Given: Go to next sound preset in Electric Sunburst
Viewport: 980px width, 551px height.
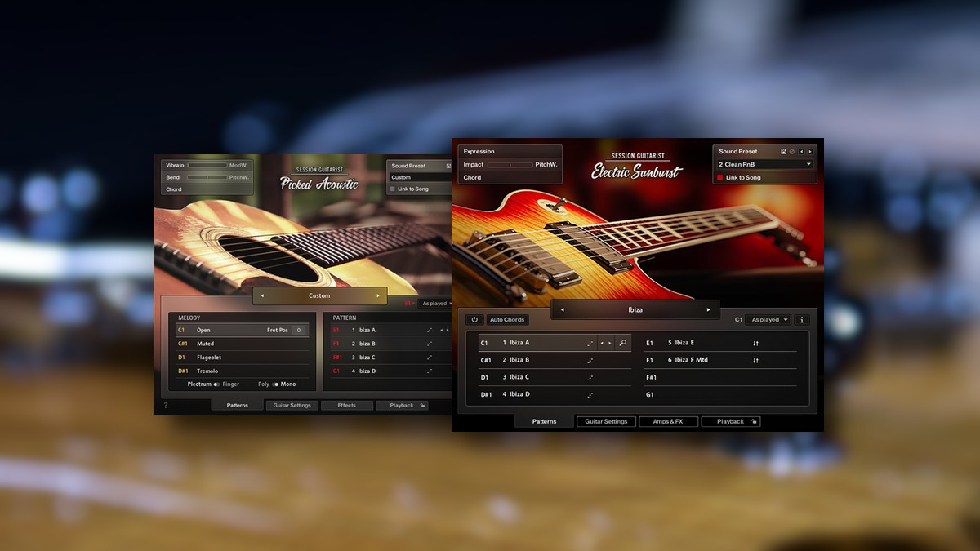Looking at the screenshot, I should pyautogui.click(x=809, y=151).
